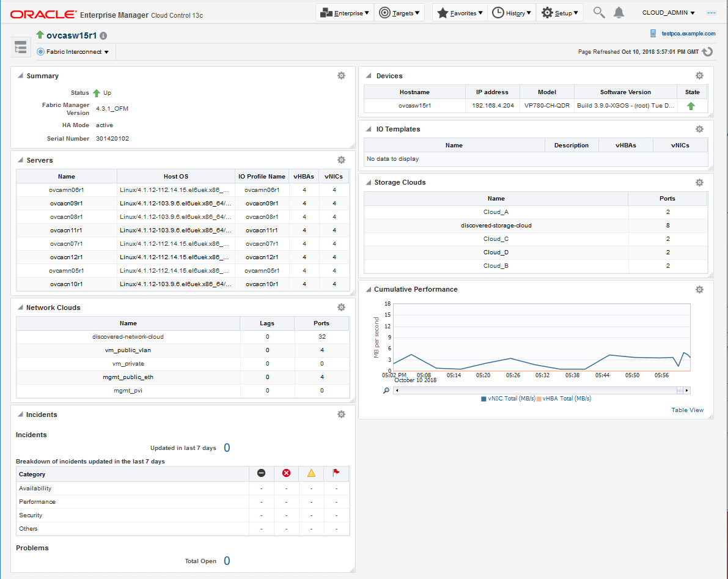Click the chart zoom magnifier icon
The width and height of the screenshot is (728, 579).
click(386, 391)
